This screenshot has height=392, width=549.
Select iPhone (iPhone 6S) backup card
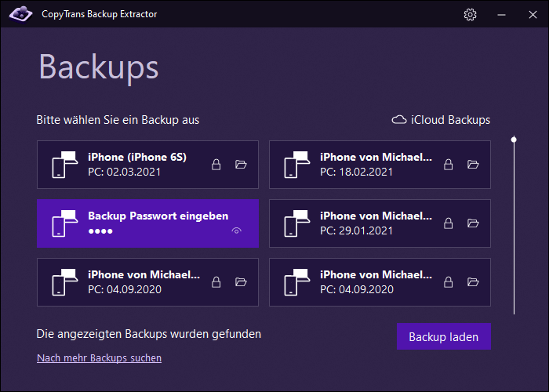(147, 165)
